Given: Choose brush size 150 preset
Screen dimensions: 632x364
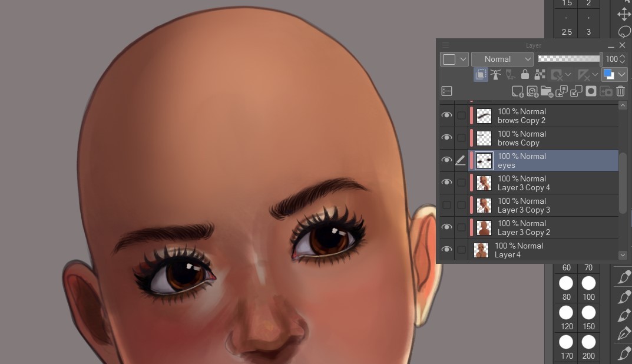Looking at the screenshot, I should (588, 317).
